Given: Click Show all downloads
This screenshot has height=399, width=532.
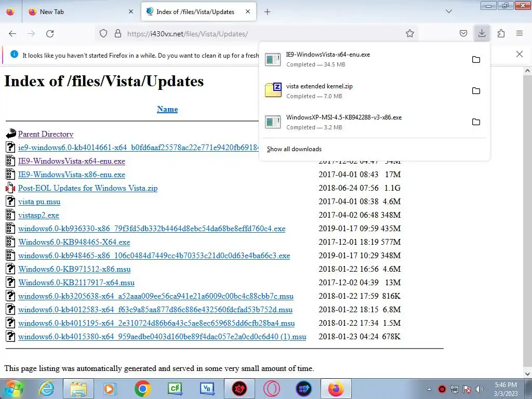Looking at the screenshot, I should click(294, 149).
